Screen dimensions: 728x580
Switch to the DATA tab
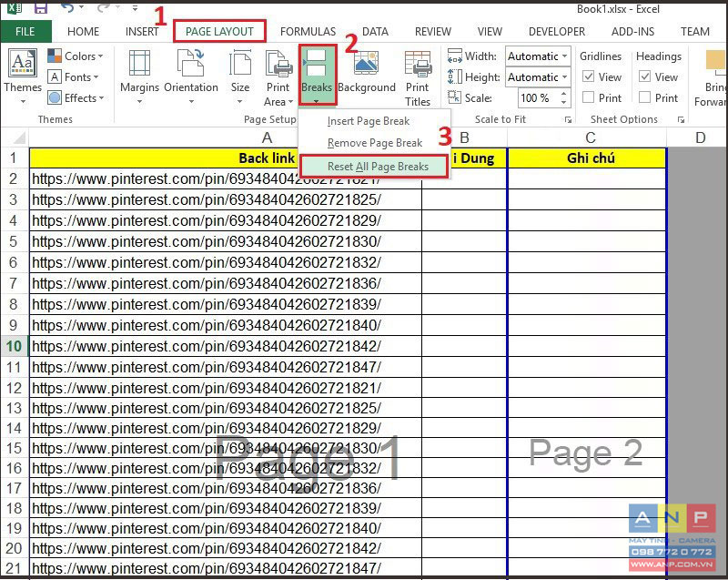375,32
